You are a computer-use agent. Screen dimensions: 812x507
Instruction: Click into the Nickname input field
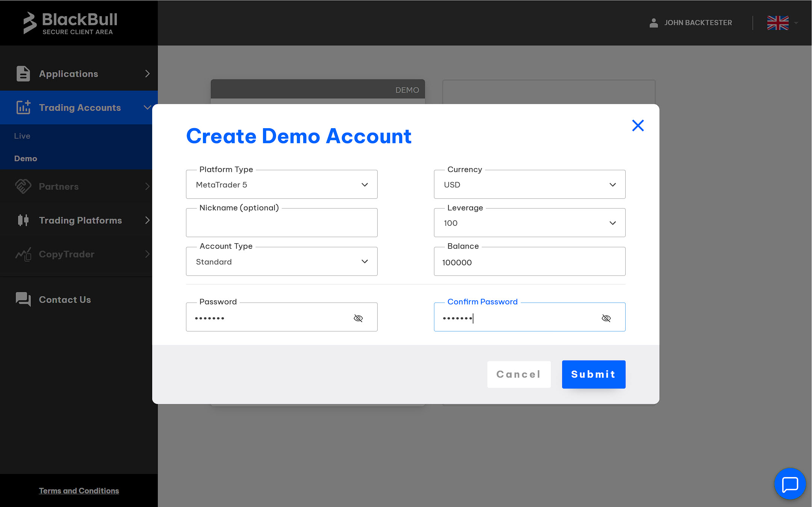pos(281,223)
